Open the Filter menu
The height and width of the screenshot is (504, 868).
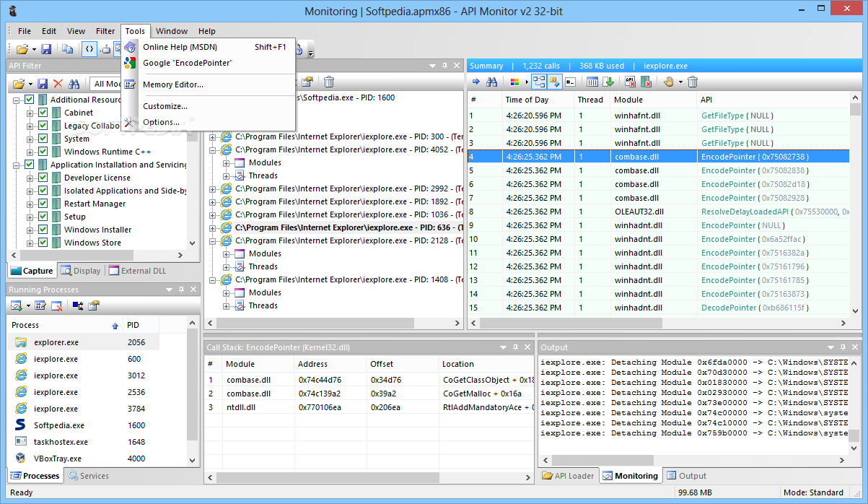[105, 31]
